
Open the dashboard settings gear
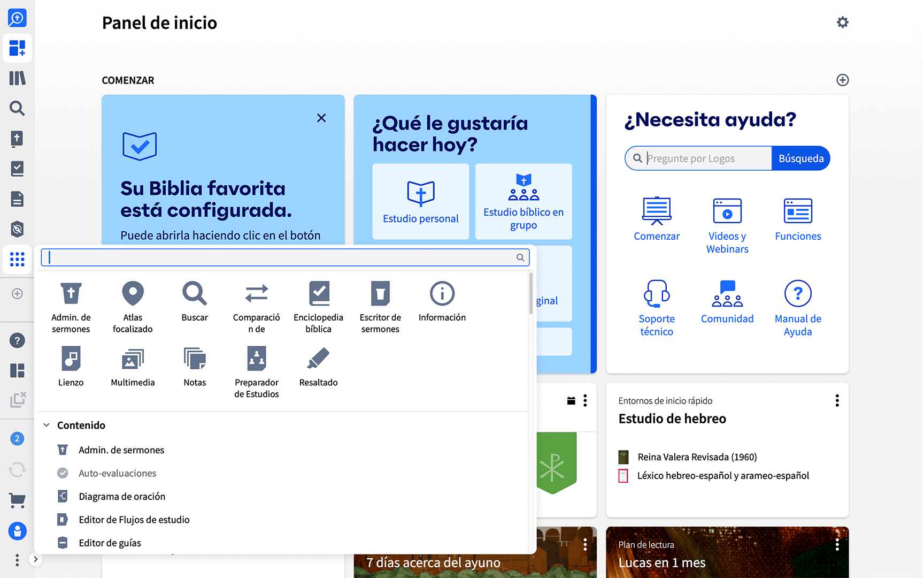[843, 22]
